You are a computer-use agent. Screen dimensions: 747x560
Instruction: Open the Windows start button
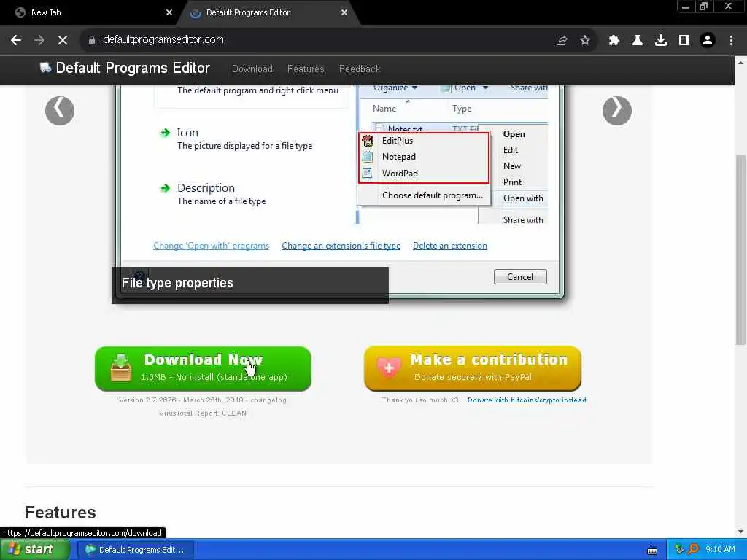[x=34, y=550]
